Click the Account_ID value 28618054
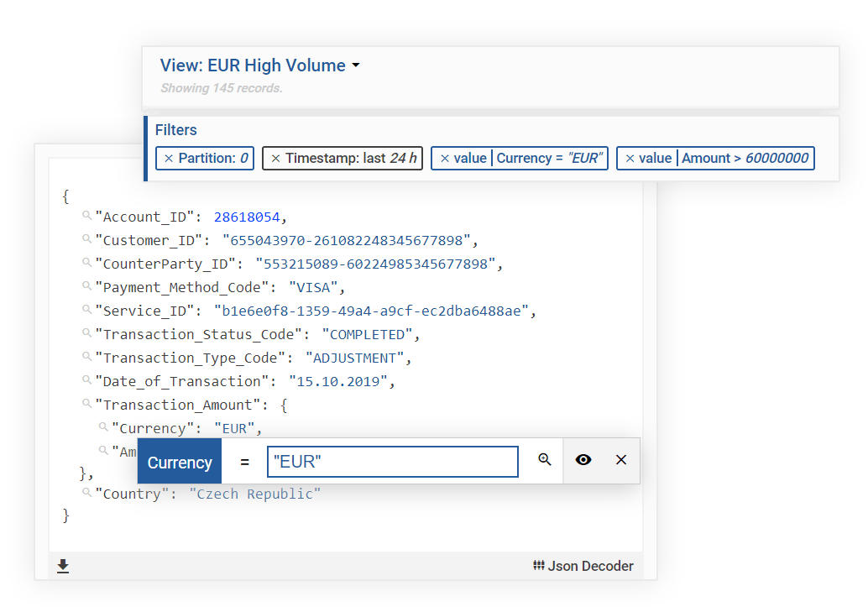 (x=247, y=217)
